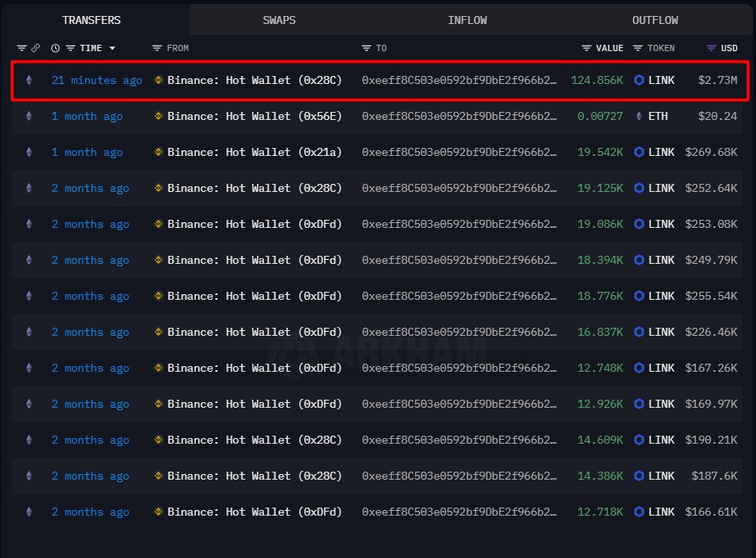This screenshot has width=756, height=558.
Task: Click Ethereum icon in the $20.24 row
Action: coord(29,116)
